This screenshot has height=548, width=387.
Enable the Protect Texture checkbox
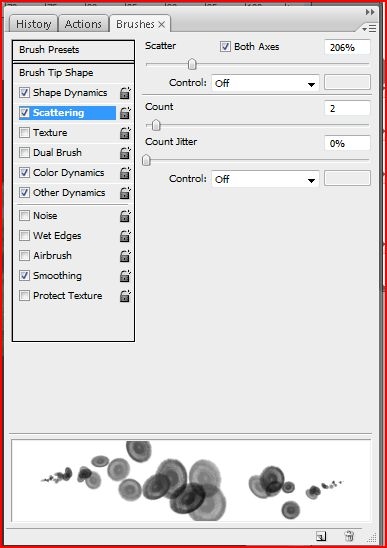tap(24, 295)
